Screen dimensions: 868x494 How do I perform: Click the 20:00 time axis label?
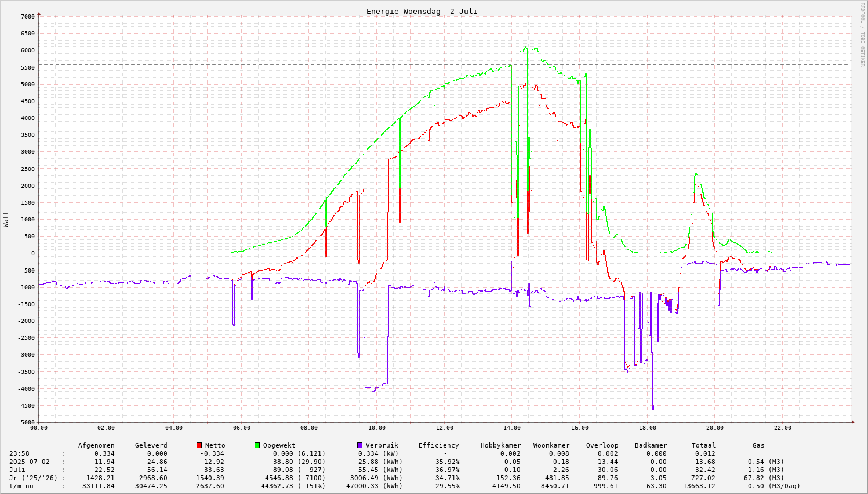pyautogui.click(x=715, y=428)
